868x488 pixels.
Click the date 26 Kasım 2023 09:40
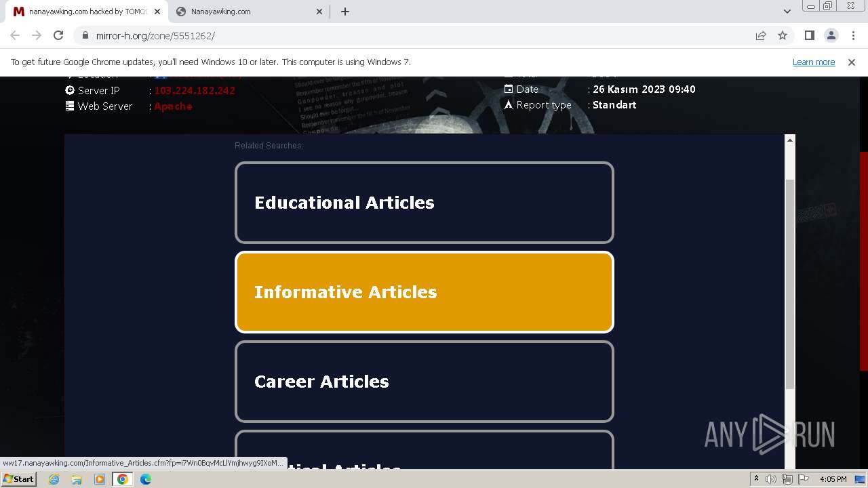tap(644, 89)
